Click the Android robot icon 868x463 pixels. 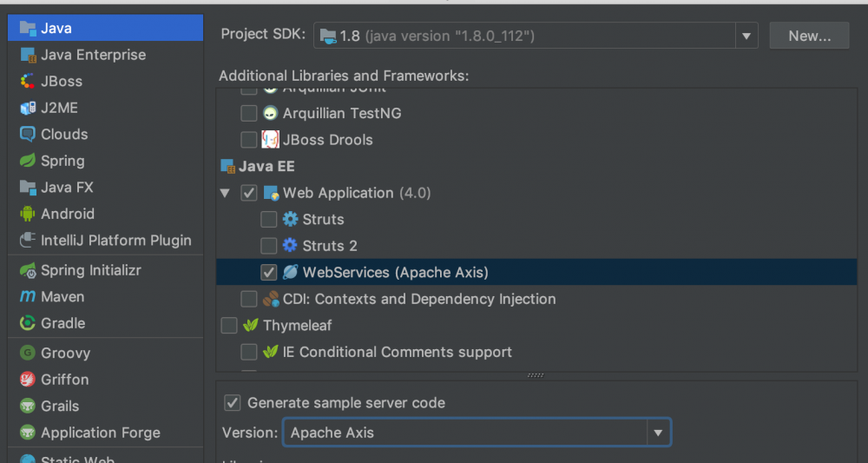(28, 214)
